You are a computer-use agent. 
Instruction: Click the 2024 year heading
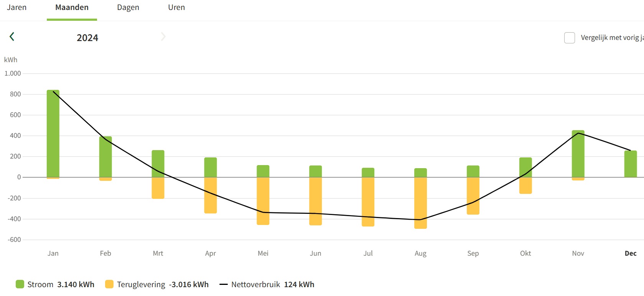pos(87,38)
